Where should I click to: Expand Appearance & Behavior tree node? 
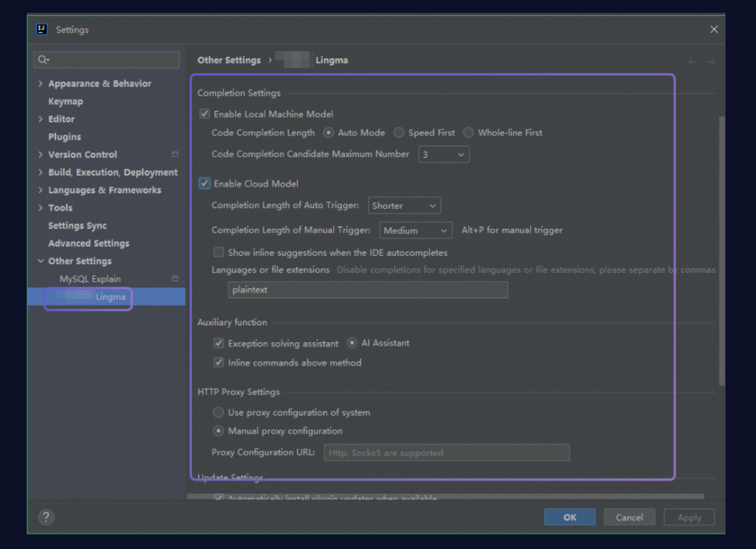tap(41, 83)
